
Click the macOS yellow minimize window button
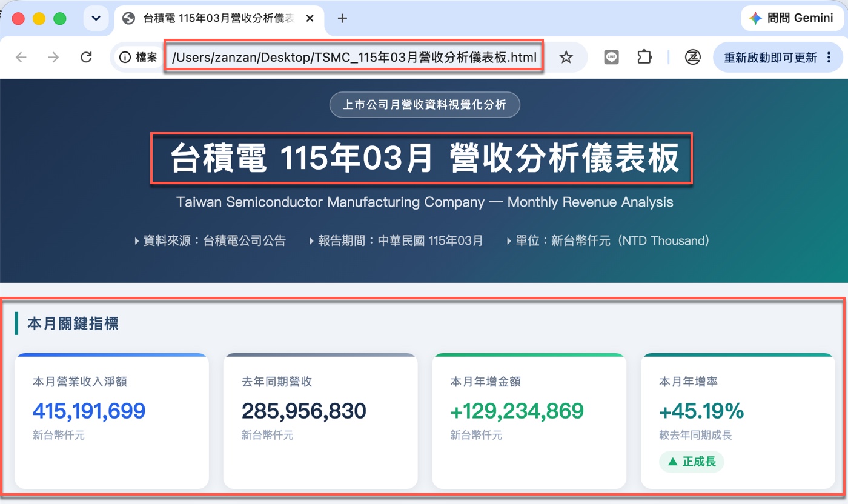tap(39, 18)
